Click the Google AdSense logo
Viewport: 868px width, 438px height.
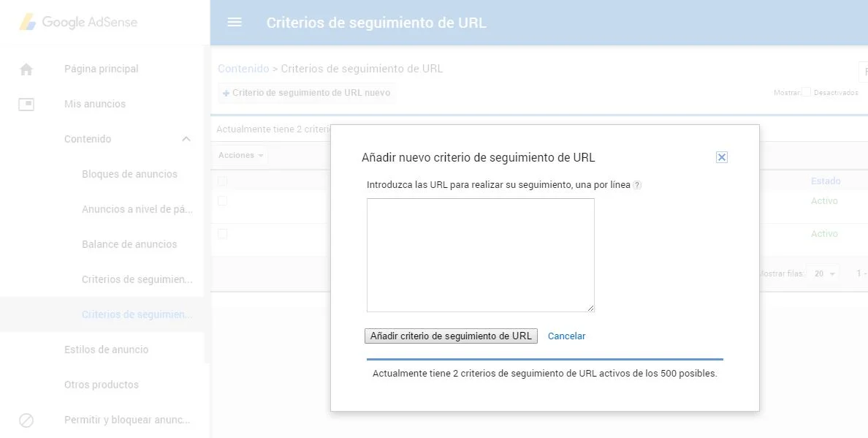79,22
